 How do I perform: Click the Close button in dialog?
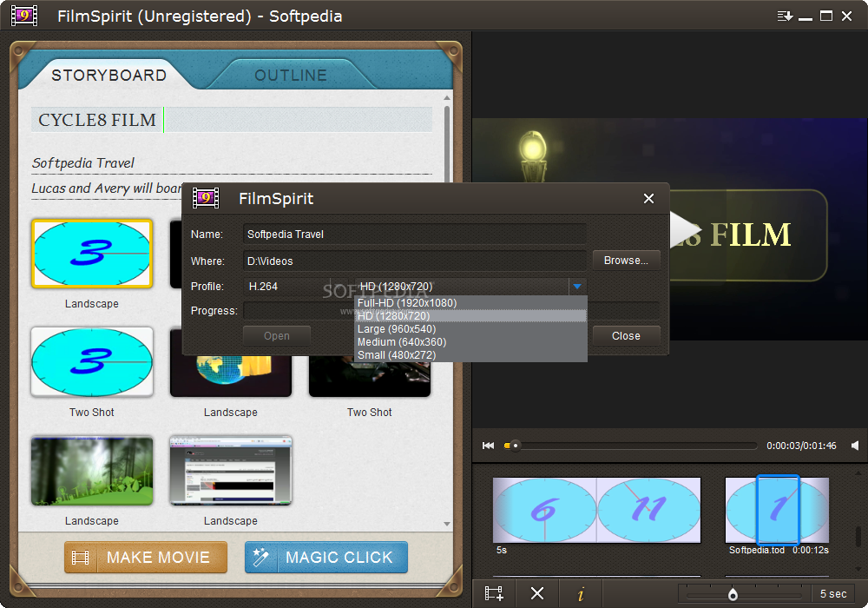point(626,336)
